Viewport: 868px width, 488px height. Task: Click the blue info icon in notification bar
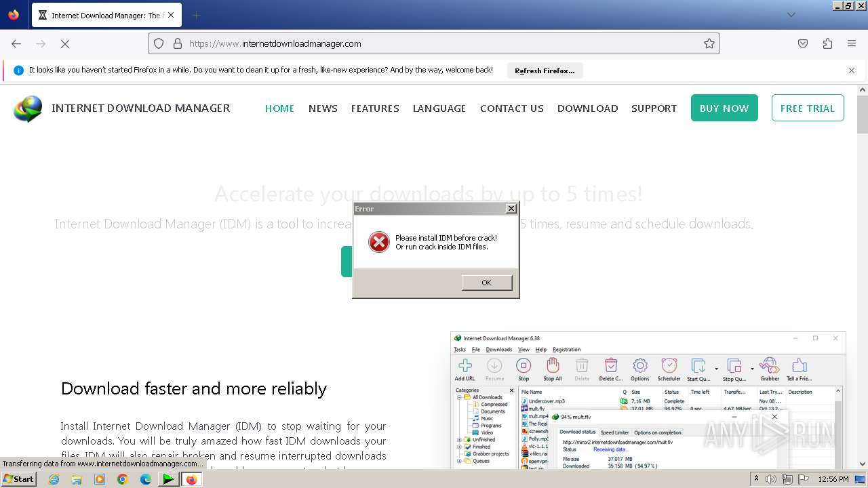click(x=18, y=70)
